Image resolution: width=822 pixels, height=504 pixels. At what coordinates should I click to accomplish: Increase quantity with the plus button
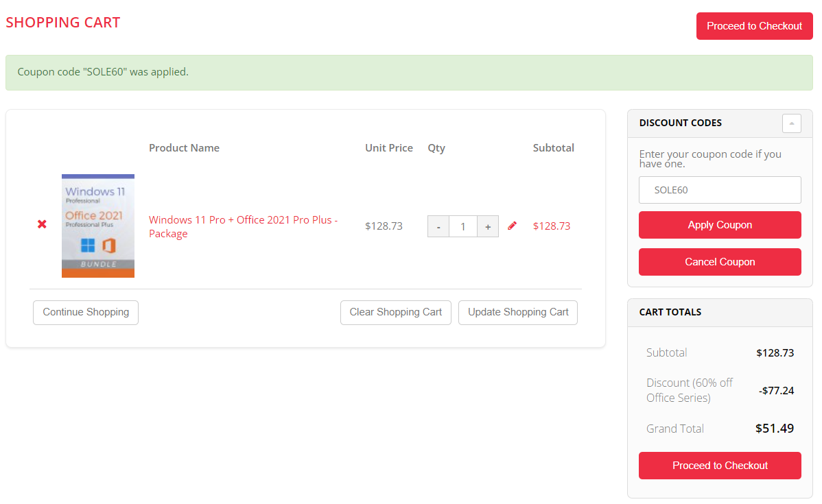[x=487, y=226]
